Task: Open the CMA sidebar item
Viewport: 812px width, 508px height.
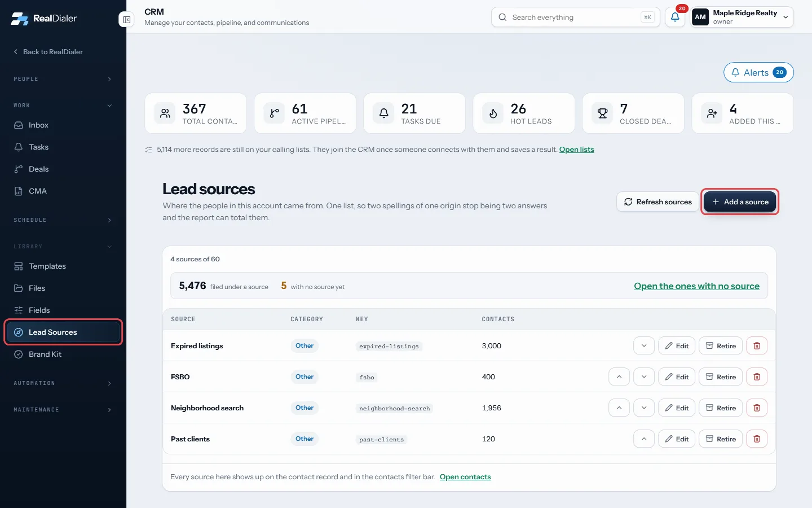Action: [x=63, y=191]
